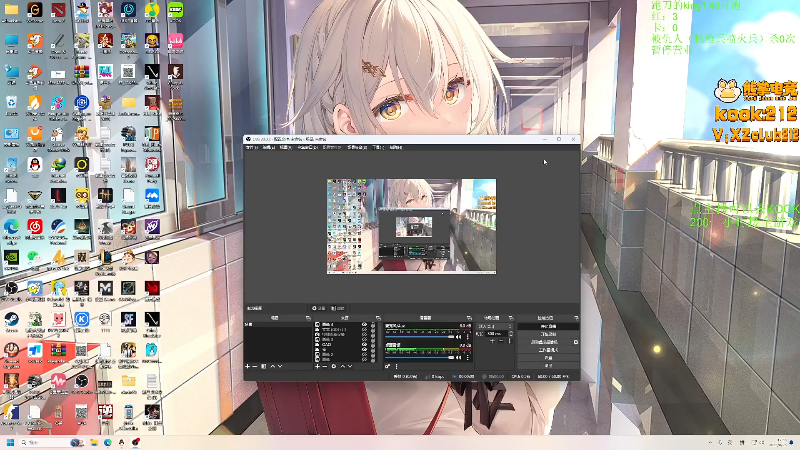The image size is (800, 450).
Task: Open the transition type combo box
Action: (495, 326)
